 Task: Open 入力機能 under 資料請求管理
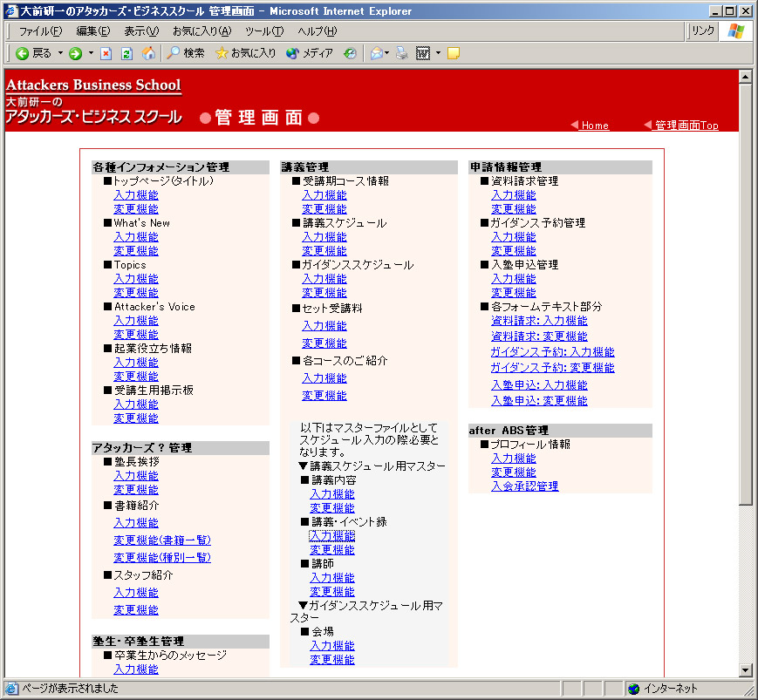pyautogui.click(x=514, y=195)
